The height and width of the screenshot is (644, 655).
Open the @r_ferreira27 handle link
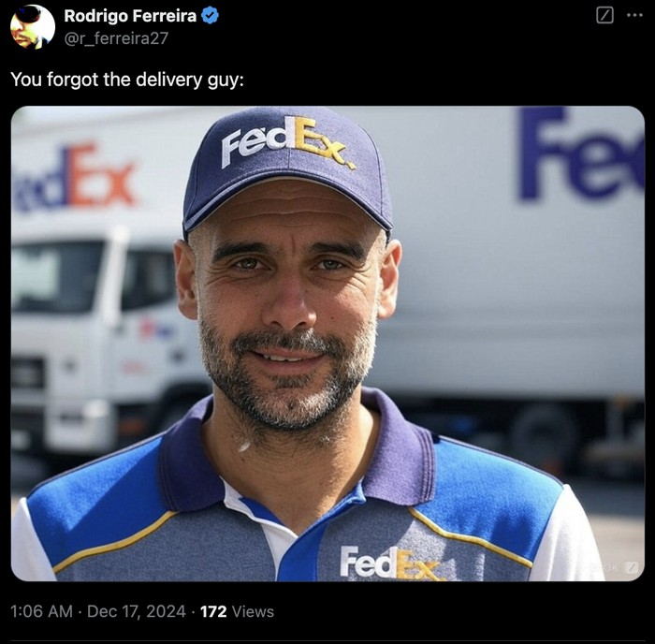116,38
